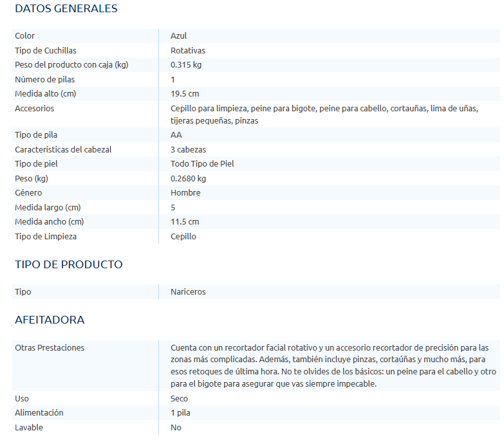Click the 3 cabezas value
This screenshot has height=440, width=504.
tap(189, 150)
